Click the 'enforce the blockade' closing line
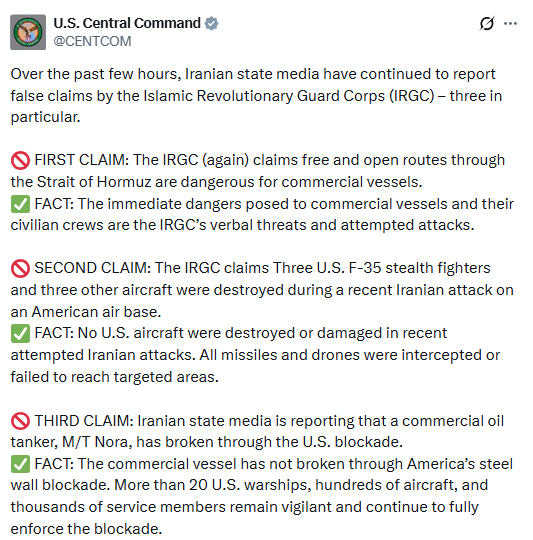533x540 pixels. 86,529
